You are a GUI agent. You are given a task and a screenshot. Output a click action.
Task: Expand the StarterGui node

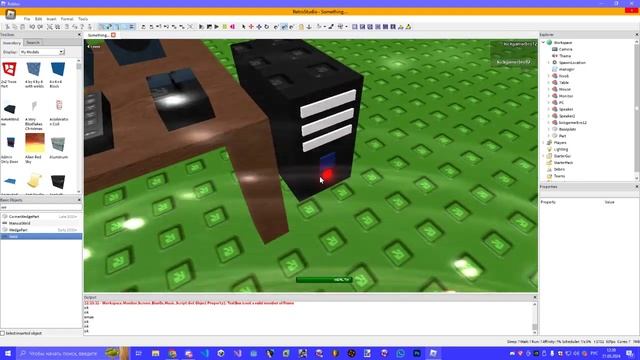click(543, 156)
